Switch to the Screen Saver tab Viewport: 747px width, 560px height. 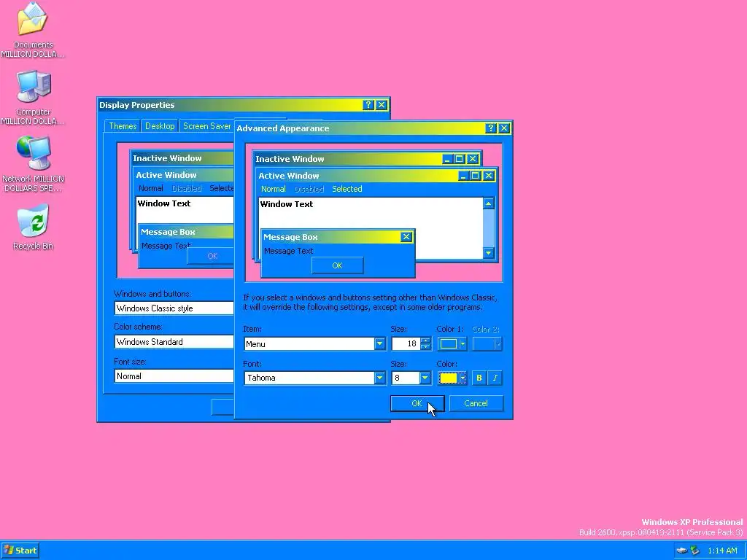tap(206, 126)
